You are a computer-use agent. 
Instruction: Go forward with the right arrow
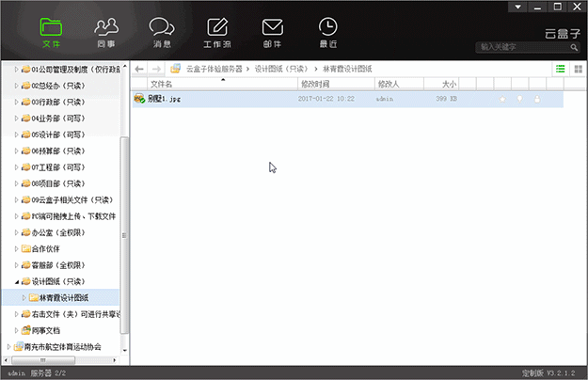coord(156,69)
